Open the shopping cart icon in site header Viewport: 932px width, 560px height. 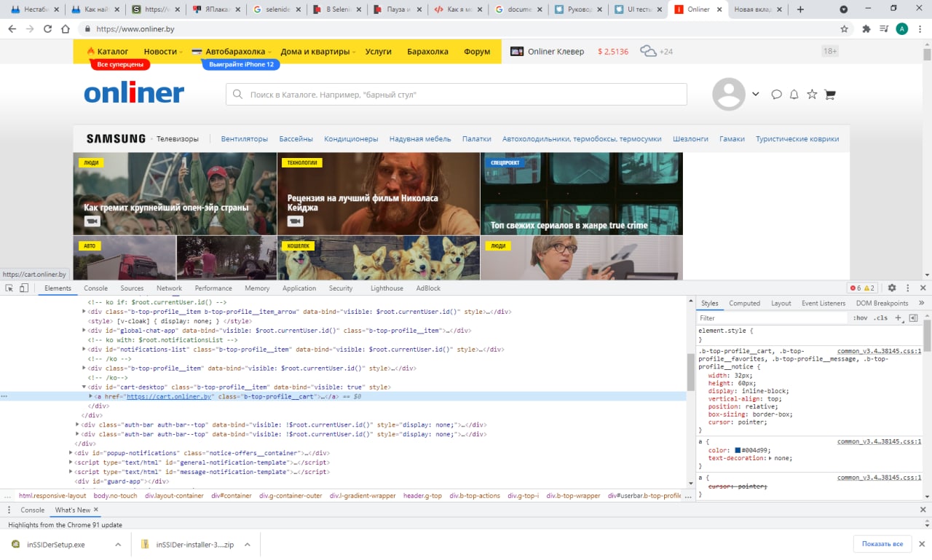tap(830, 95)
